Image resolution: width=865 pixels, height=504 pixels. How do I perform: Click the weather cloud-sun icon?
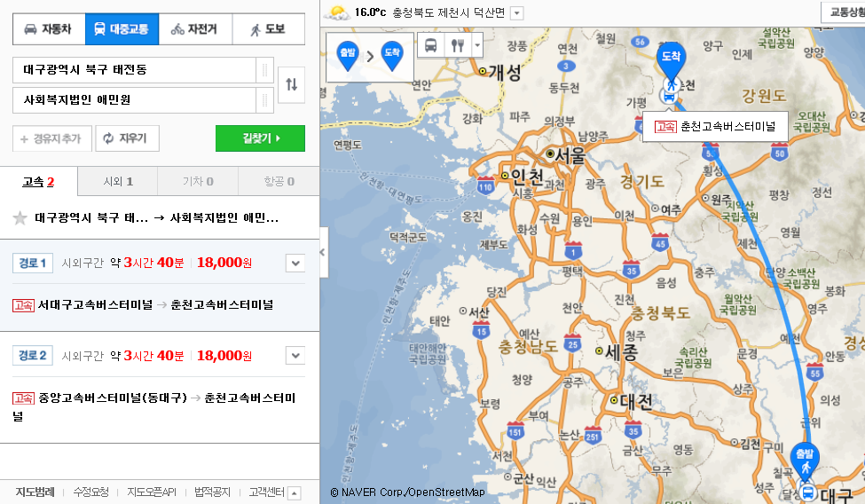click(x=336, y=12)
